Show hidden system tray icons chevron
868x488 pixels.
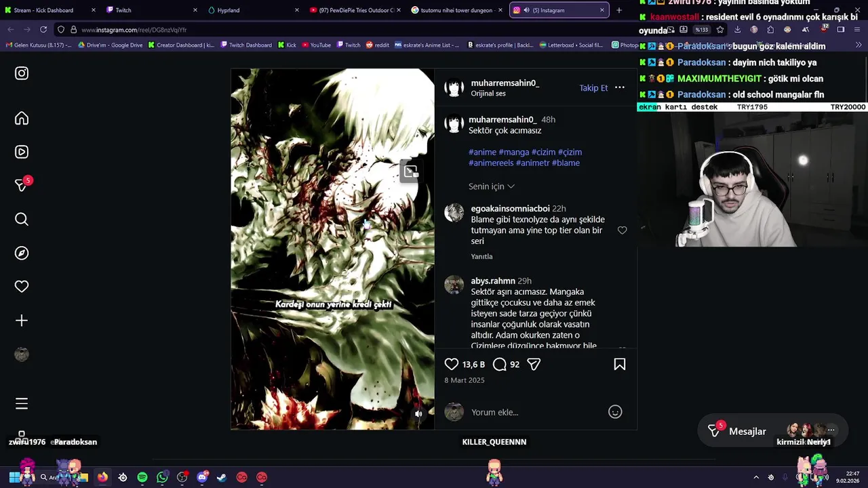tap(756, 477)
